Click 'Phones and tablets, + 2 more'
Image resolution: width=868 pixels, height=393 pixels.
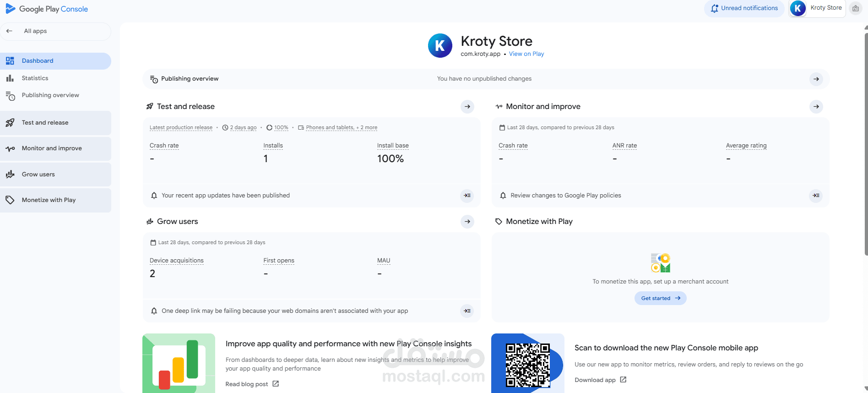[342, 128]
